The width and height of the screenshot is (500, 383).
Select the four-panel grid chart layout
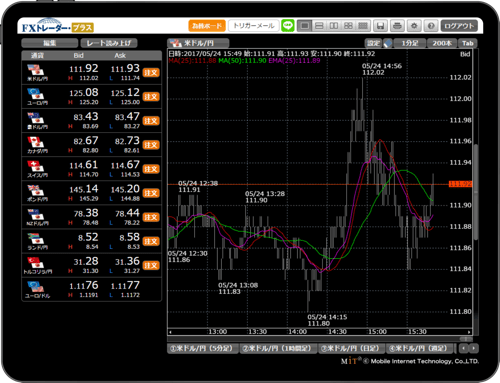[x=348, y=26]
